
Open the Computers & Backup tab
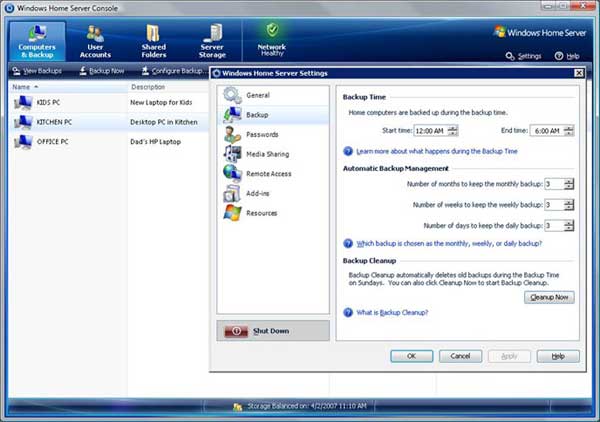pos(37,41)
